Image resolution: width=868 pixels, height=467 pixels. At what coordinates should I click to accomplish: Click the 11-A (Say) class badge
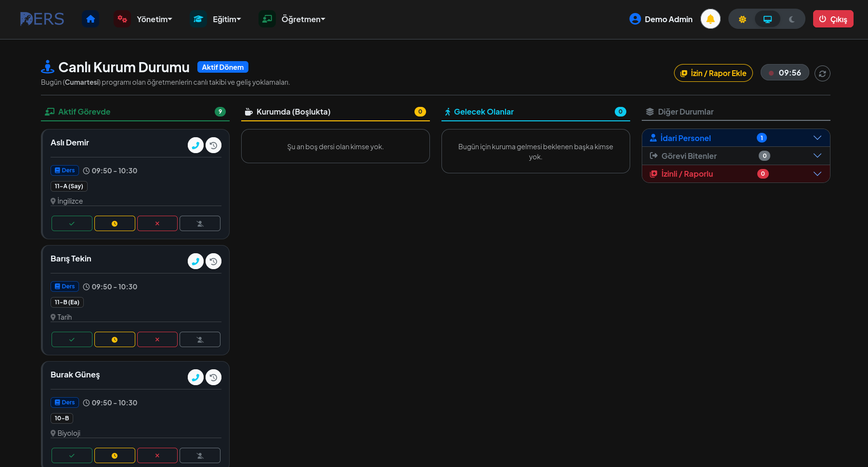pyautogui.click(x=69, y=186)
